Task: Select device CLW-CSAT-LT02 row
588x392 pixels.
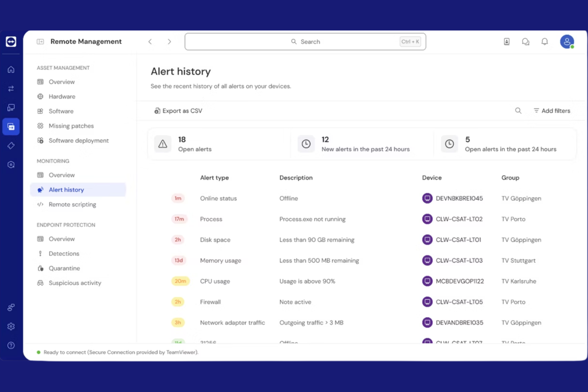Action: (x=459, y=219)
